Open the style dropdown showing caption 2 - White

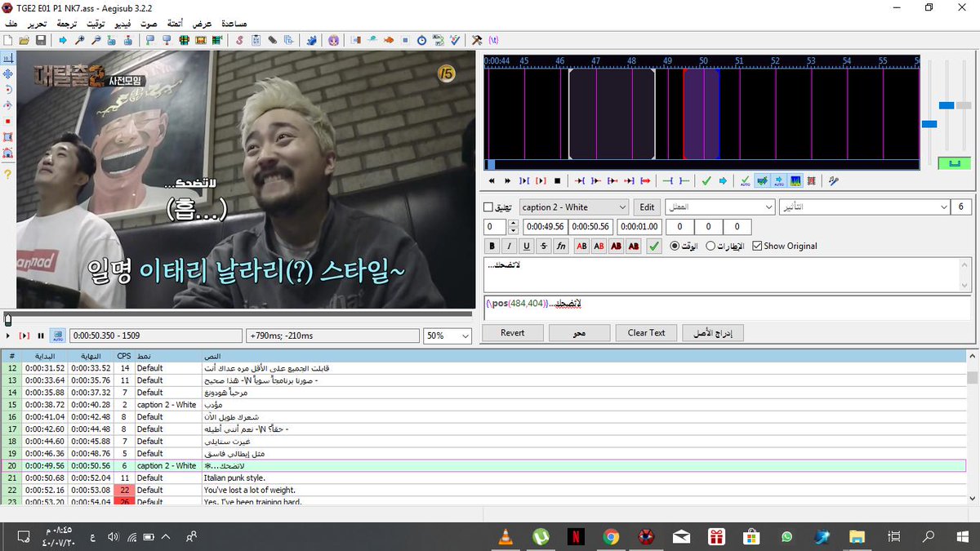(x=574, y=207)
